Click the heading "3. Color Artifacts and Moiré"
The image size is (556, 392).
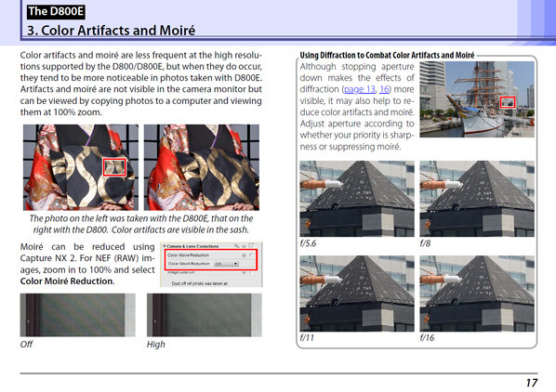tap(111, 31)
